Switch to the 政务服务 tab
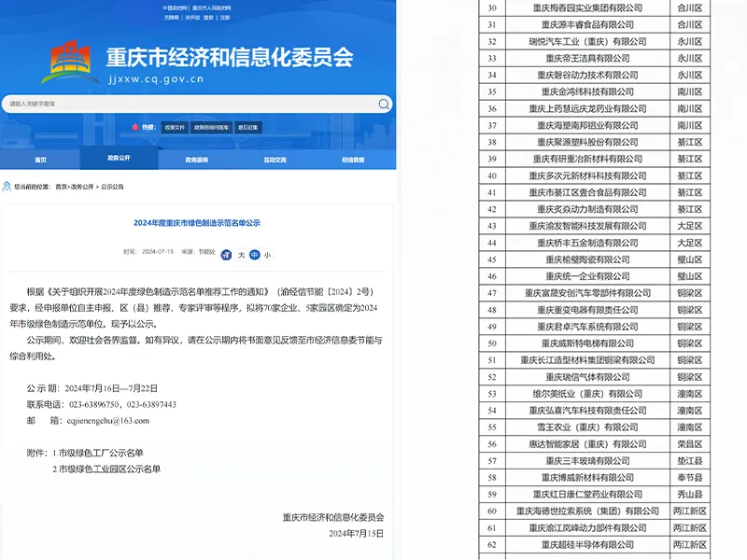 (197, 157)
